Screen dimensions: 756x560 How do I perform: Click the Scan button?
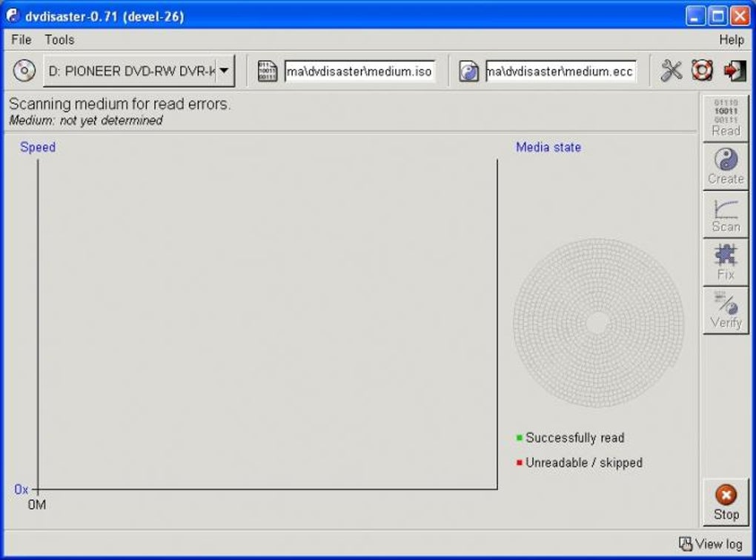click(x=726, y=215)
